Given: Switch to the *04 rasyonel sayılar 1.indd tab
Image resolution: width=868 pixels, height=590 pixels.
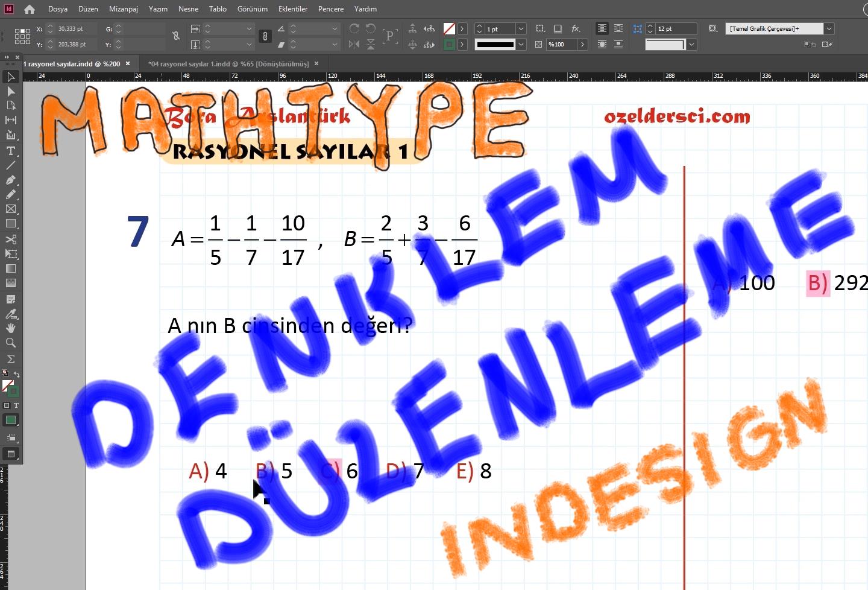Looking at the screenshot, I should 229,63.
